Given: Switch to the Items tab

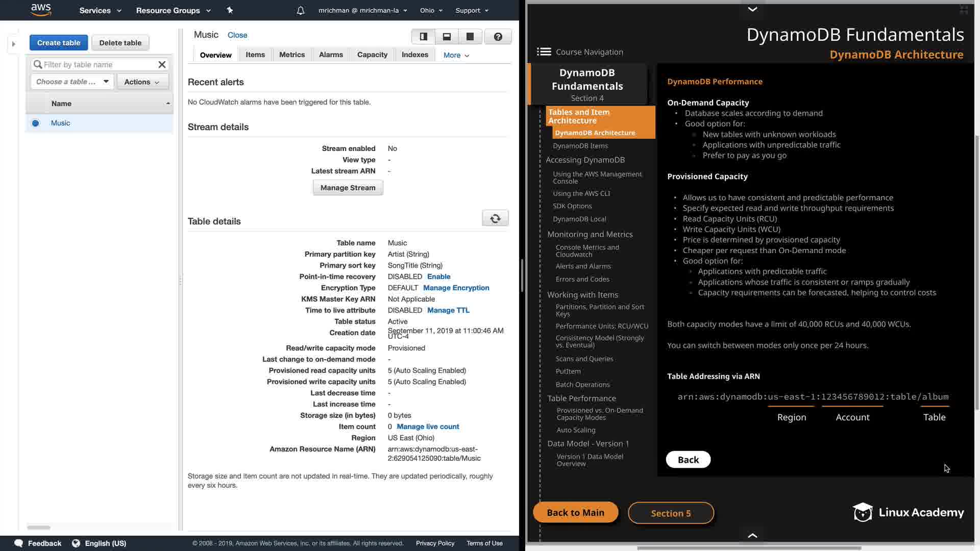Looking at the screenshot, I should pos(255,55).
